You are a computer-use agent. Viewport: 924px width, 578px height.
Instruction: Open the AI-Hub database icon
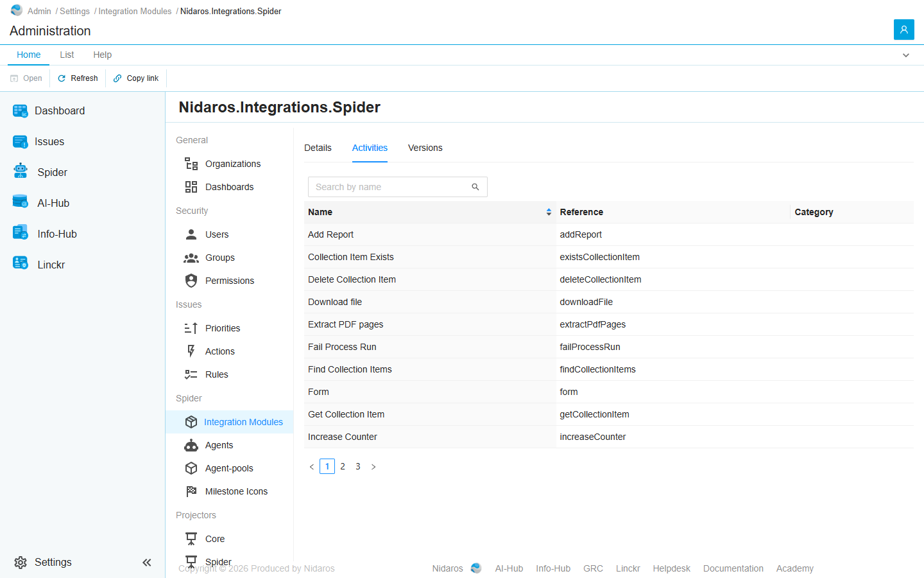(x=21, y=202)
